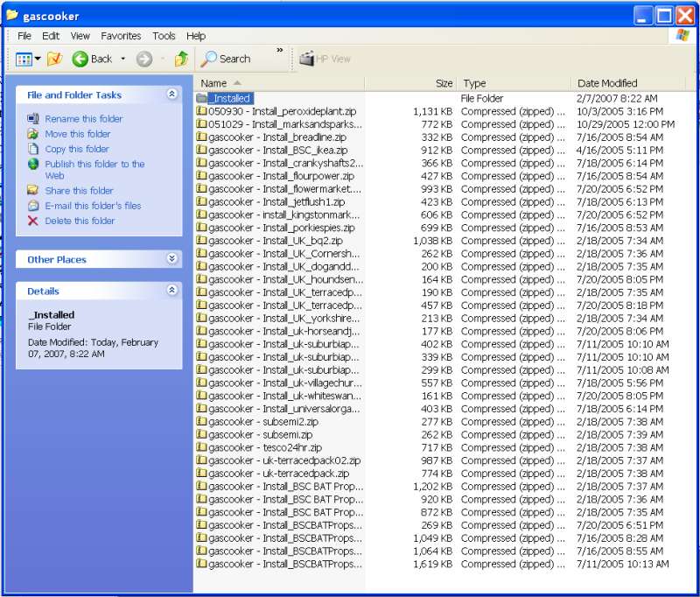The height and width of the screenshot is (597, 700).
Task: Go up one folder level
Action: [x=181, y=59]
